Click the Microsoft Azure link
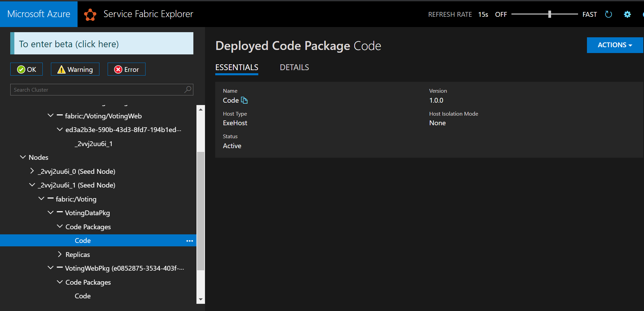The height and width of the screenshot is (311, 644). point(39,14)
